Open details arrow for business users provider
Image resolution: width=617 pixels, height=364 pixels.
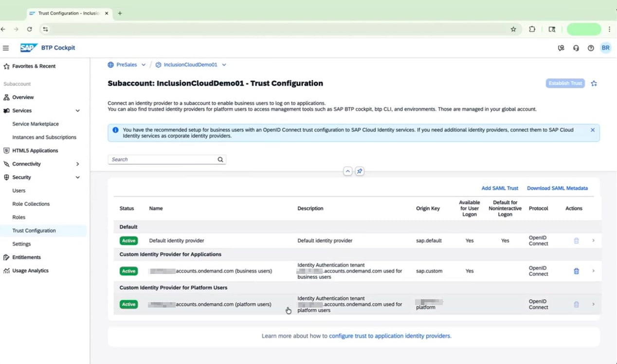click(593, 271)
